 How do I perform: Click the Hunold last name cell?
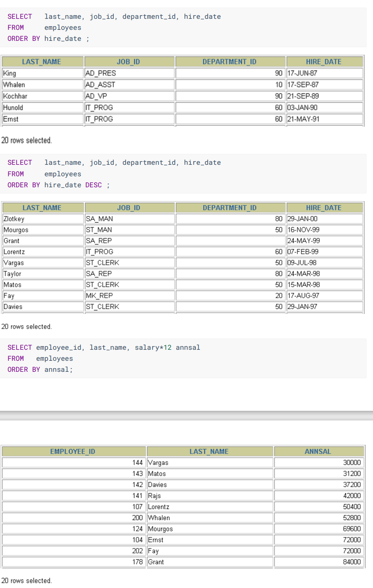point(43,108)
